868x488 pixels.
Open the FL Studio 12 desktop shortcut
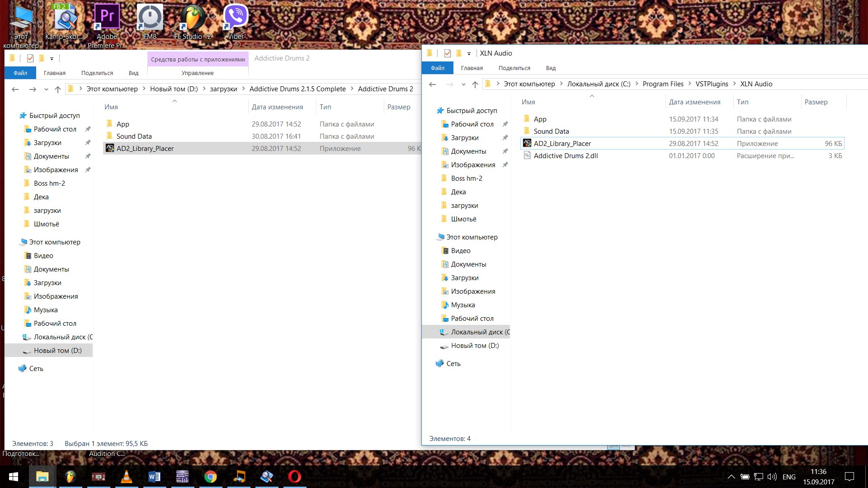point(193,21)
